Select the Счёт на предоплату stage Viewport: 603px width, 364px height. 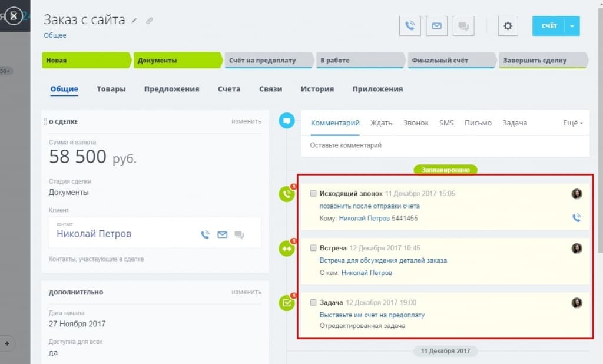coord(267,60)
